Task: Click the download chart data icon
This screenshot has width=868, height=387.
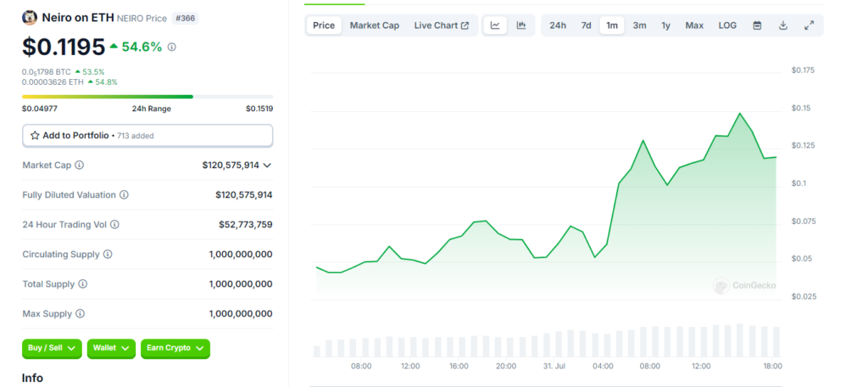Action: click(782, 25)
